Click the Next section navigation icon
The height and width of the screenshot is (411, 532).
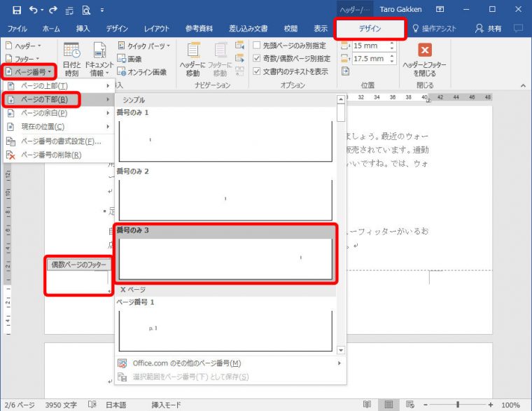[x=239, y=58]
